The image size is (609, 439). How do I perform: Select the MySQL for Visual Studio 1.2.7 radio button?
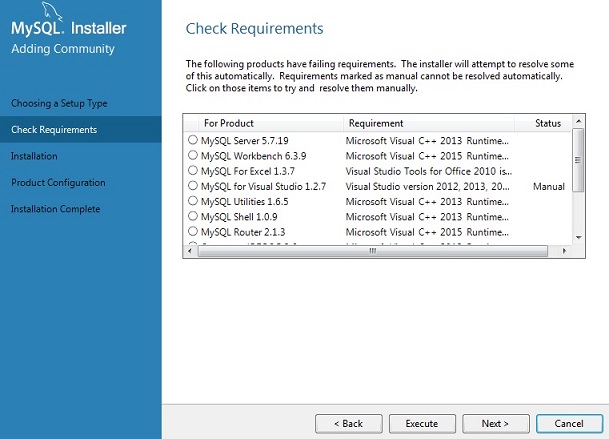pyautogui.click(x=193, y=186)
